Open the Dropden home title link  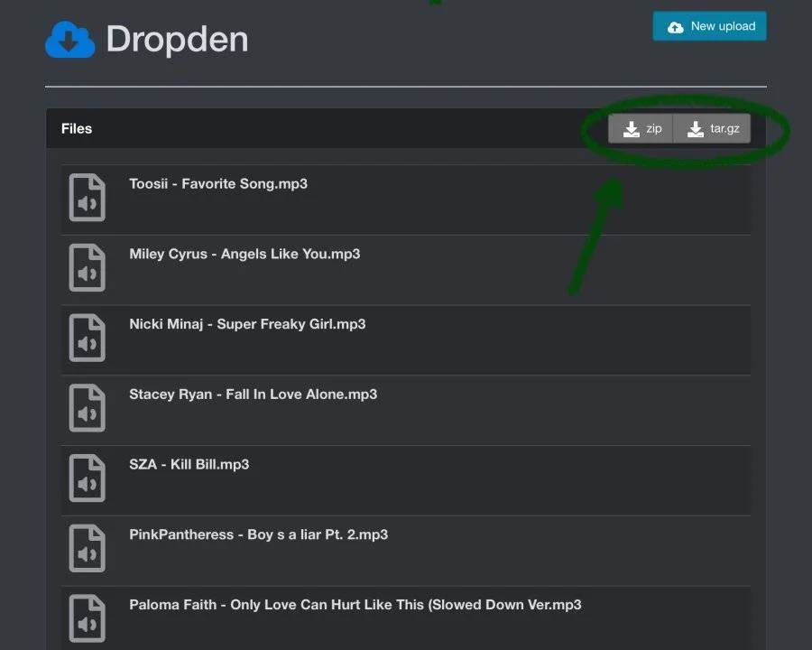(177, 40)
